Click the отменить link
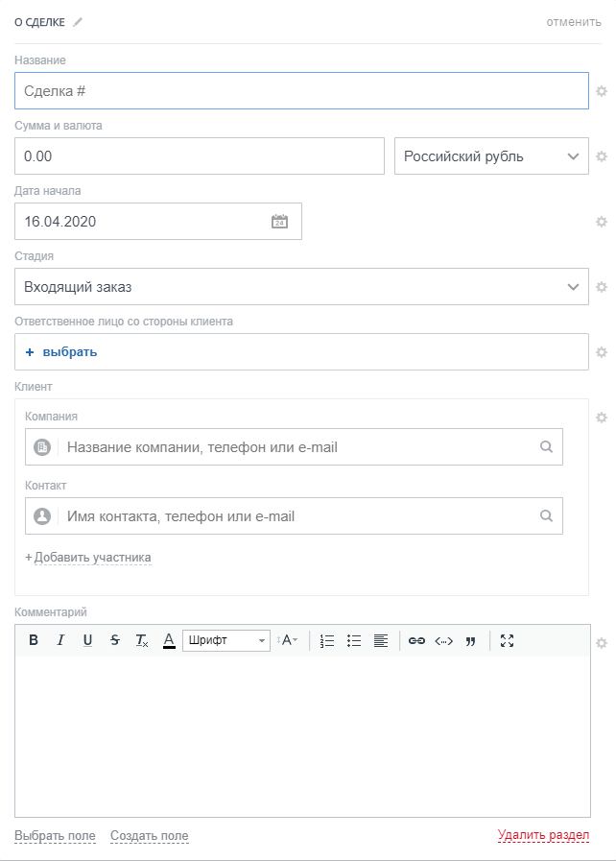 click(x=574, y=22)
